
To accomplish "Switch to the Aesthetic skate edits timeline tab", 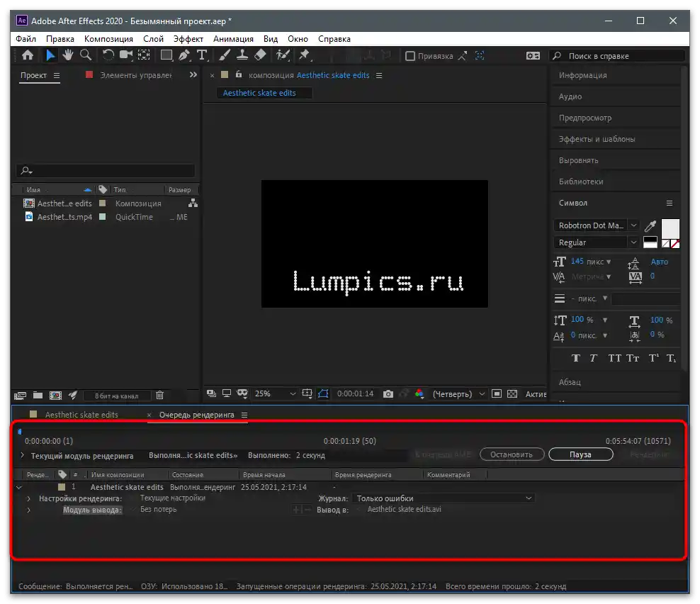I will pos(81,415).
